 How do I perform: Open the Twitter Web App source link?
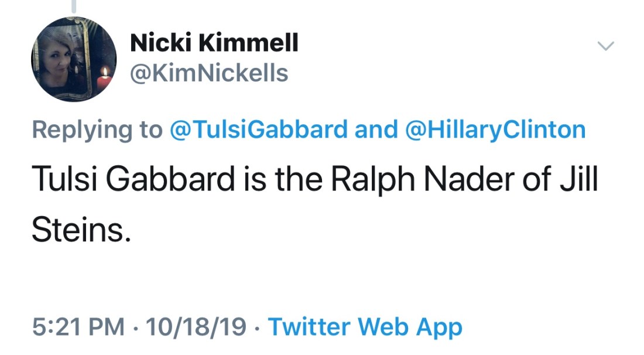pyautogui.click(x=365, y=327)
